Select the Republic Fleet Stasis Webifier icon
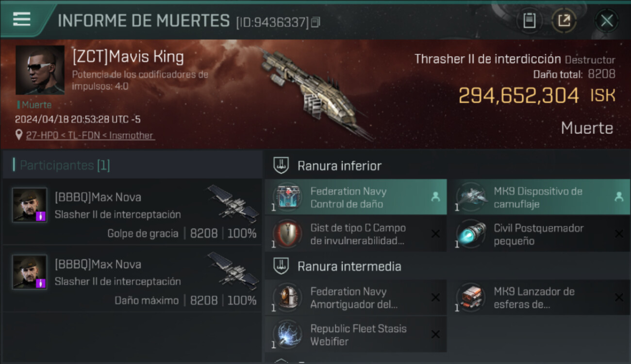 287,334
